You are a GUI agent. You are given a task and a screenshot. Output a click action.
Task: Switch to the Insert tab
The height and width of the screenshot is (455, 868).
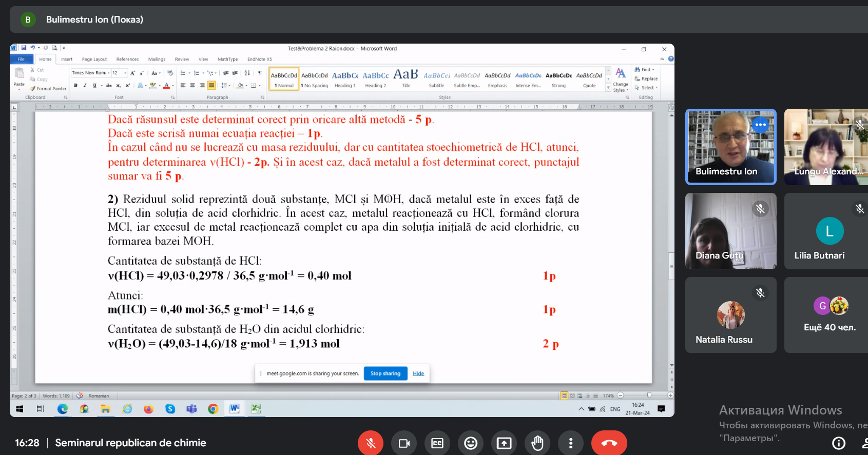67,59
